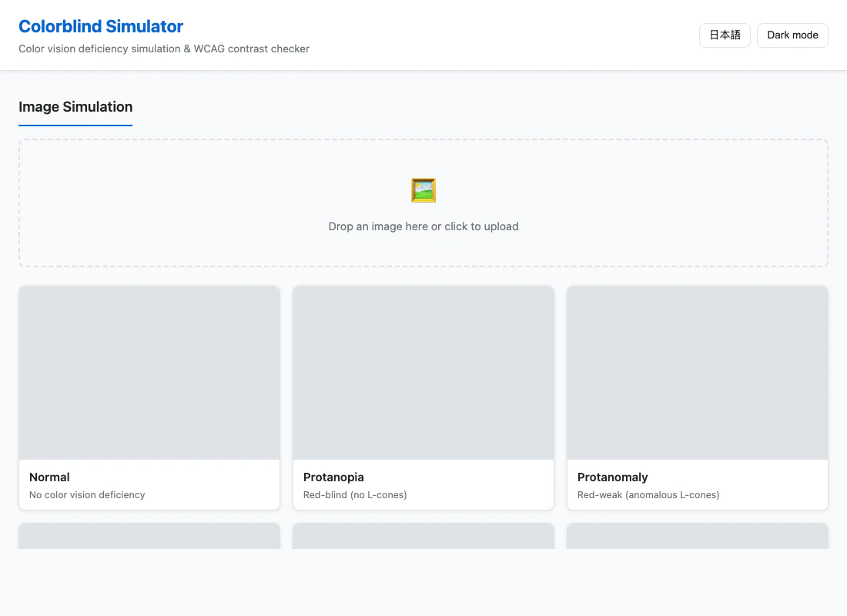Screen dimensions: 847x616
Task: Switch language with the 日本語 button
Action: (725, 35)
